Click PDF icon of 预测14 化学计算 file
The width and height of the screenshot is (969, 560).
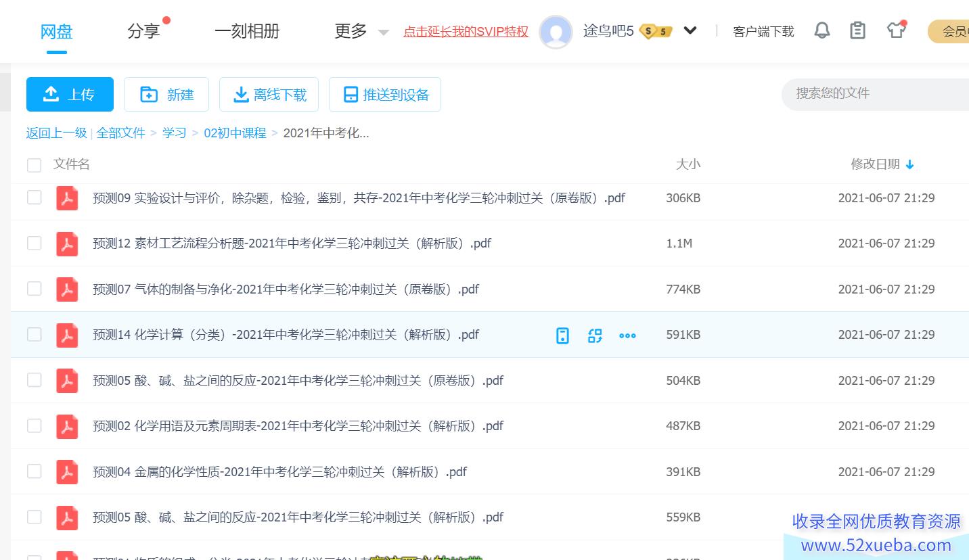(x=67, y=335)
